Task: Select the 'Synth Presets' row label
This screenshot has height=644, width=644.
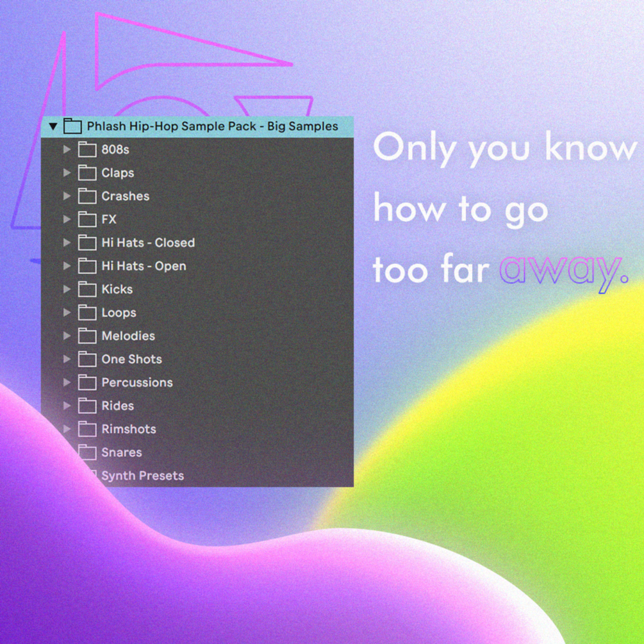Action: click(x=142, y=476)
